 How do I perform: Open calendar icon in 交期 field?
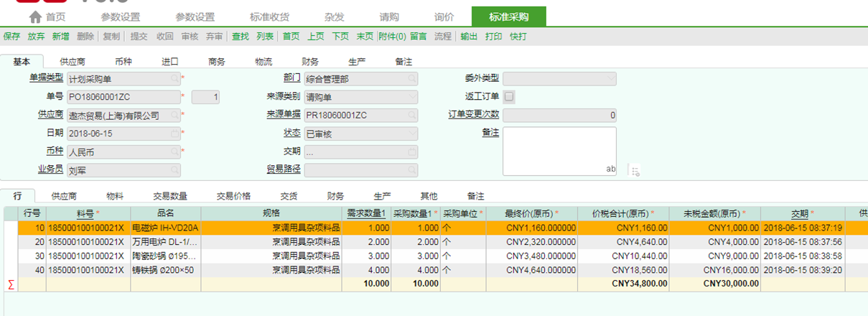coord(412,152)
